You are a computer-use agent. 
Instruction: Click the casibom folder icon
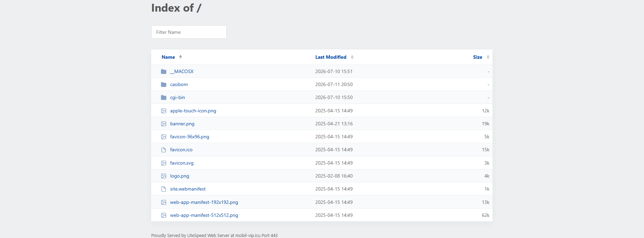click(163, 84)
